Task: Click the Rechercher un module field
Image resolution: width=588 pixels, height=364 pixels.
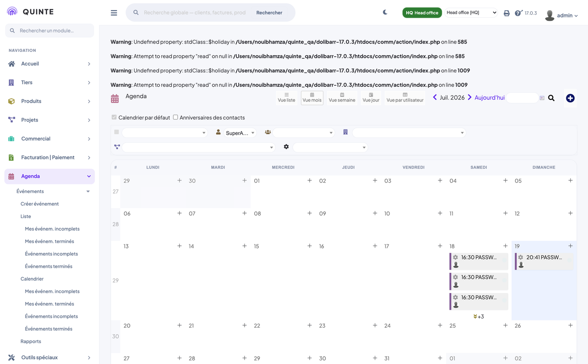Action: point(49,30)
